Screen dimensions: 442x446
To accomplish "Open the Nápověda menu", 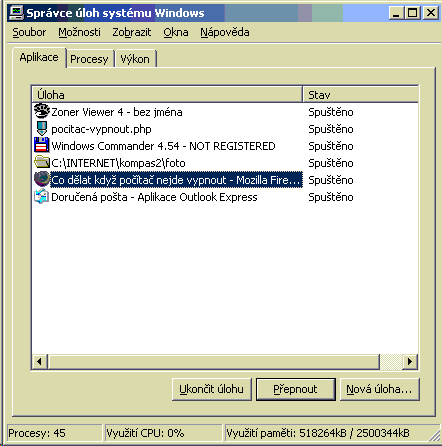I will [225, 32].
